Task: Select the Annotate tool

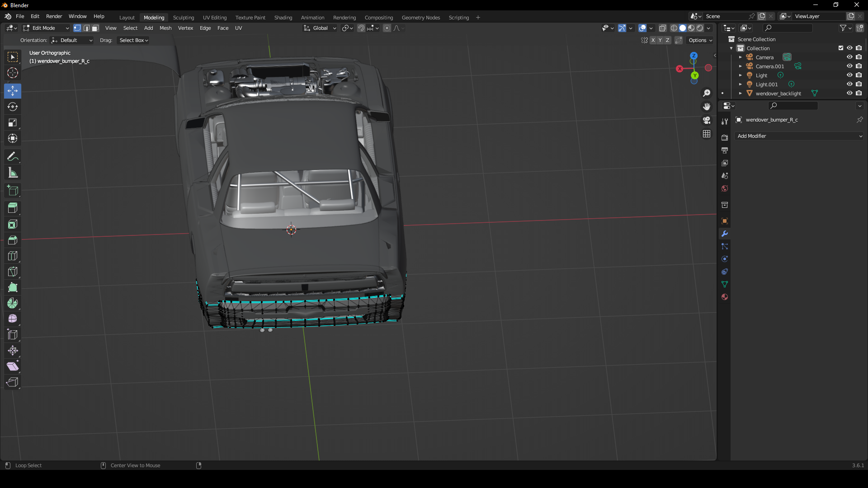Action: (13, 156)
